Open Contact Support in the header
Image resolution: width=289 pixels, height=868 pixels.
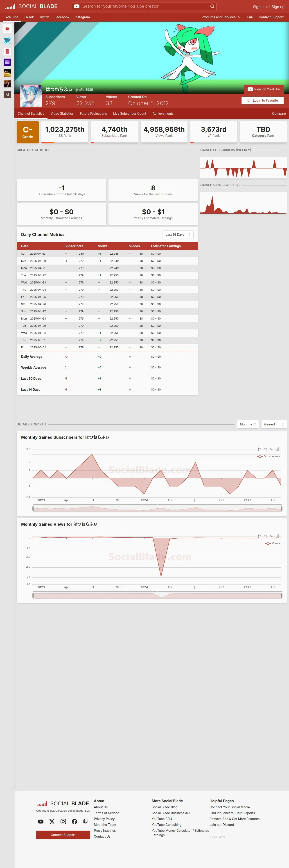(271, 17)
